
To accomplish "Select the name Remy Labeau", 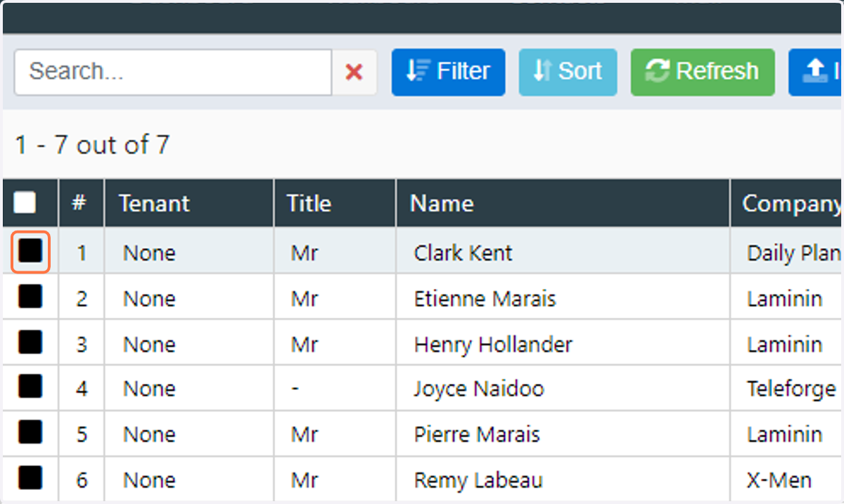I will 478,480.
